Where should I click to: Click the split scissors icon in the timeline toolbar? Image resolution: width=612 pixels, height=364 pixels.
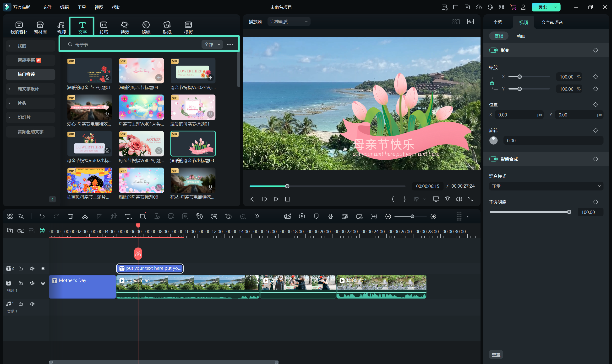coord(85,216)
